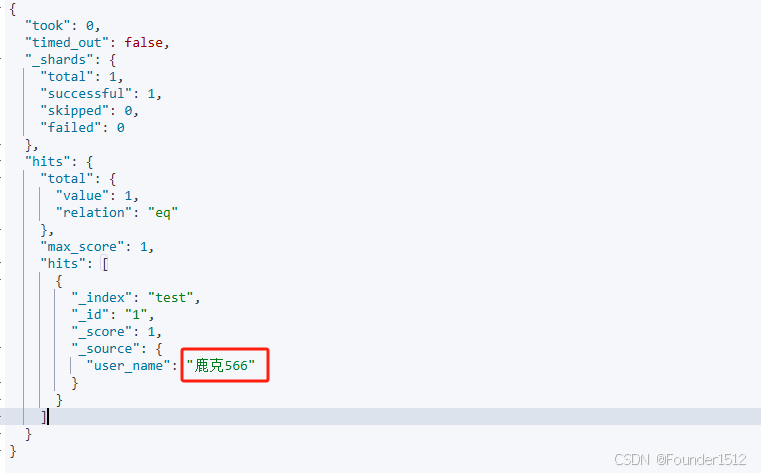This screenshot has height=473, width=761.
Task: Select the red false value of timed_out
Action: (x=144, y=43)
